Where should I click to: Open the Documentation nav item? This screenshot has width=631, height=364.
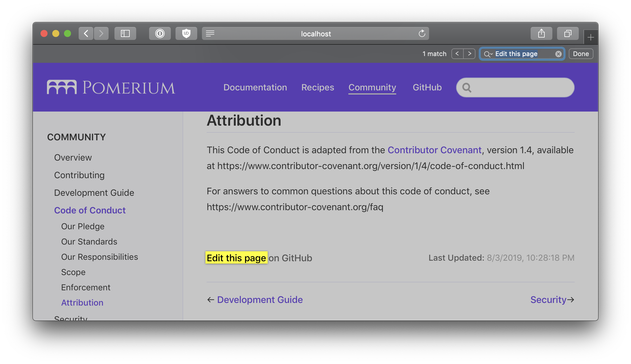click(x=255, y=87)
